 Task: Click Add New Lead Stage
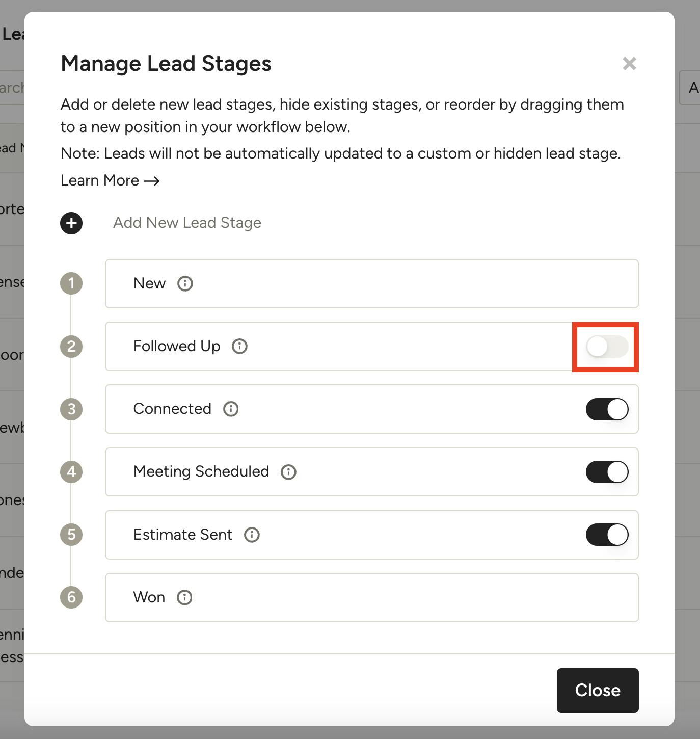pyautogui.click(x=186, y=223)
